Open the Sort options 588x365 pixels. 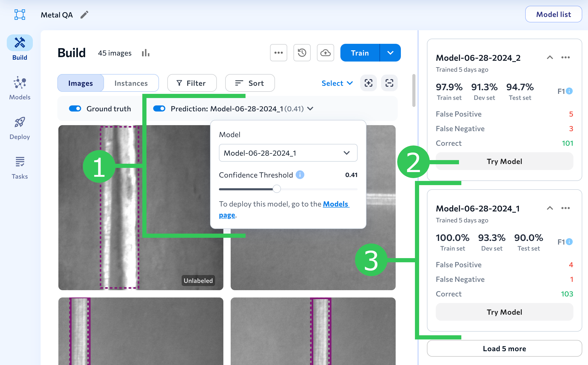(250, 83)
